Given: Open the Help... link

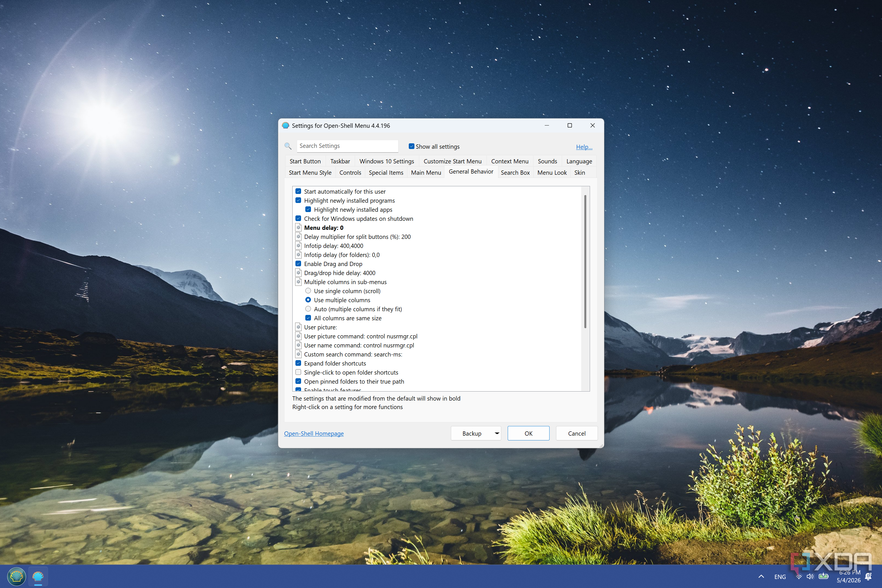Looking at the screenshot, I should point(584,147).
